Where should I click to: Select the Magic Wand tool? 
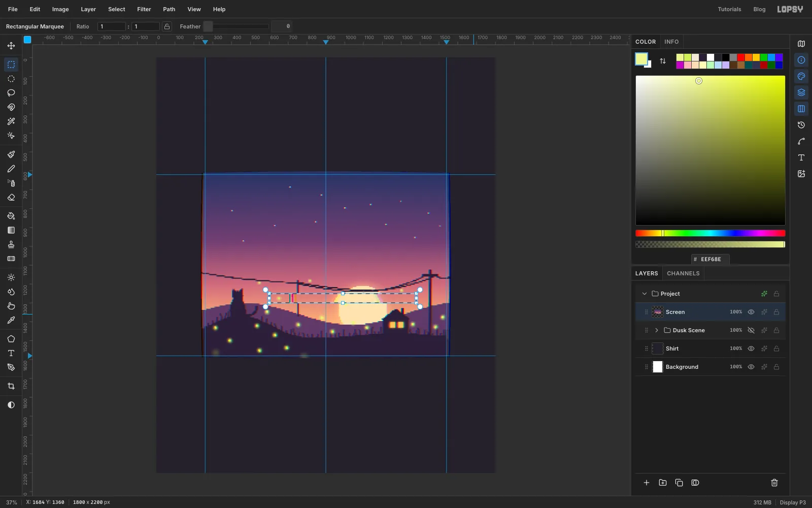(11, 121)
